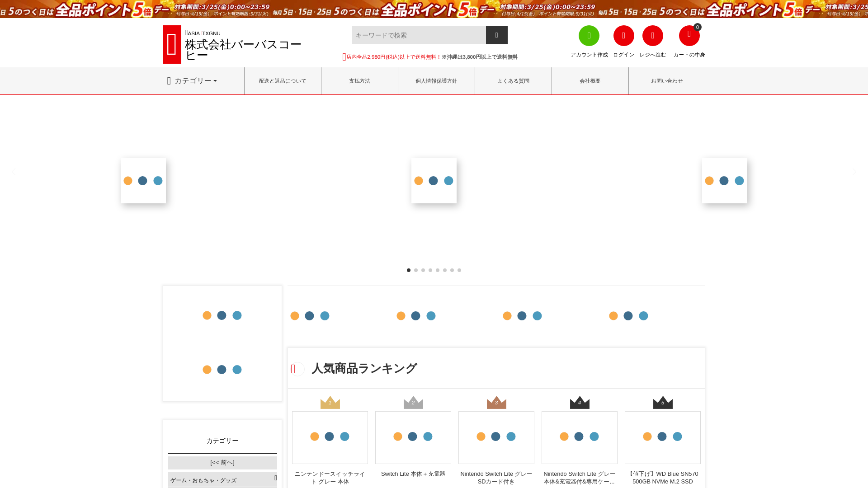
Task: Open ニンテンドースイッチライト グレー 本体 product link
Action: point(330,478)
